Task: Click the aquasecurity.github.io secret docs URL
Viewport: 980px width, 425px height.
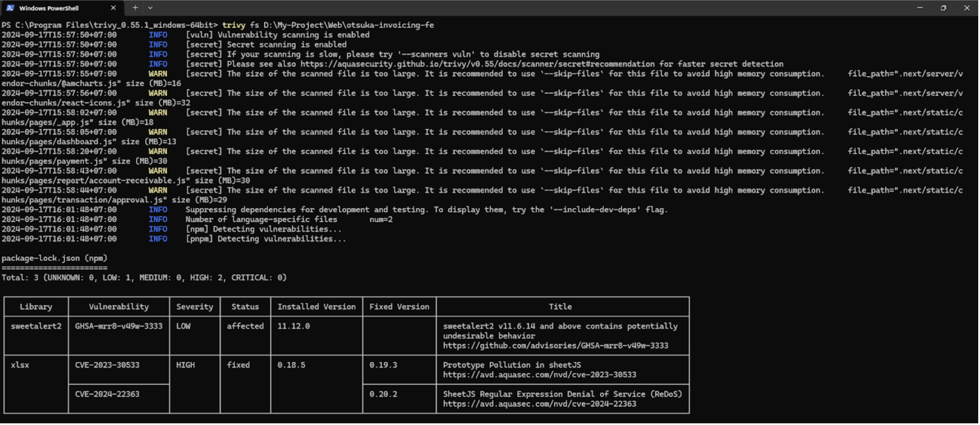Action: (x=477, y=64)
